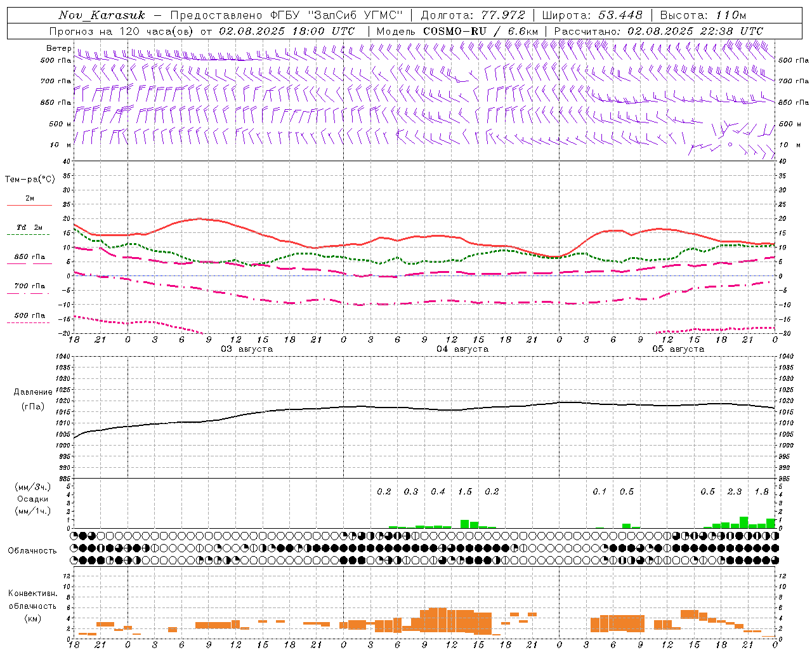This screenshot has height=650, width=812.
Task: Click the 'Осадки' precipitation label
Action: tap(32, 499)
